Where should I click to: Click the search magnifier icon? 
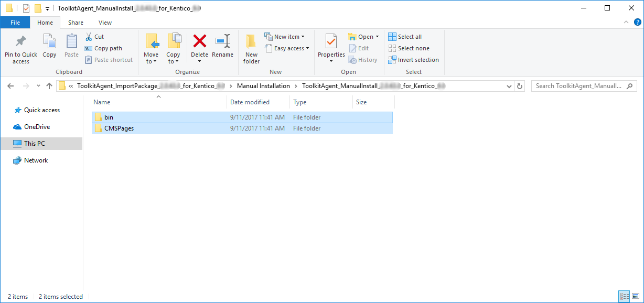(630, 86)
